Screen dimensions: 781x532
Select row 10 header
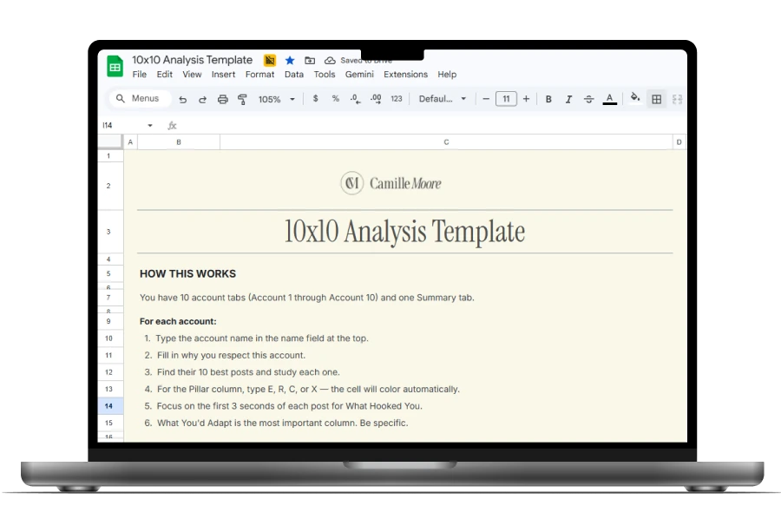pyautogui.click(x=110, y=338)
